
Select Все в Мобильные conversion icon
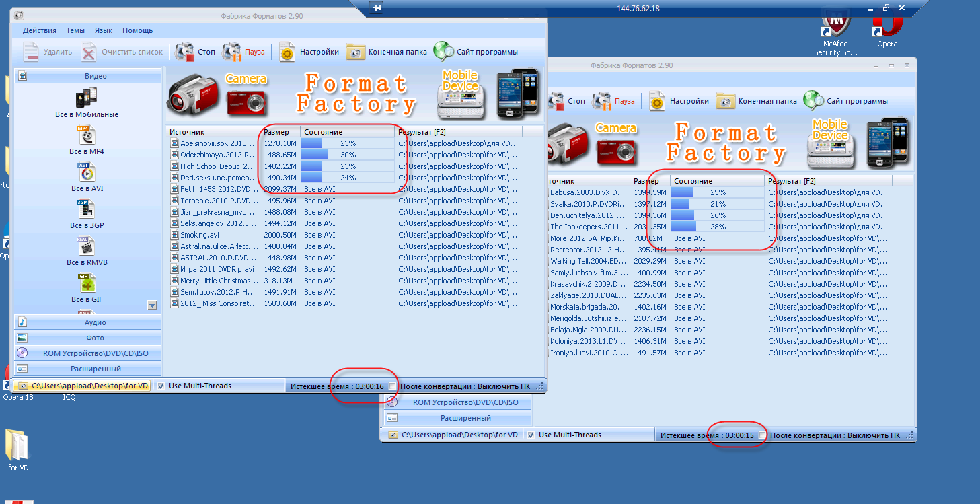click(87, 99)
